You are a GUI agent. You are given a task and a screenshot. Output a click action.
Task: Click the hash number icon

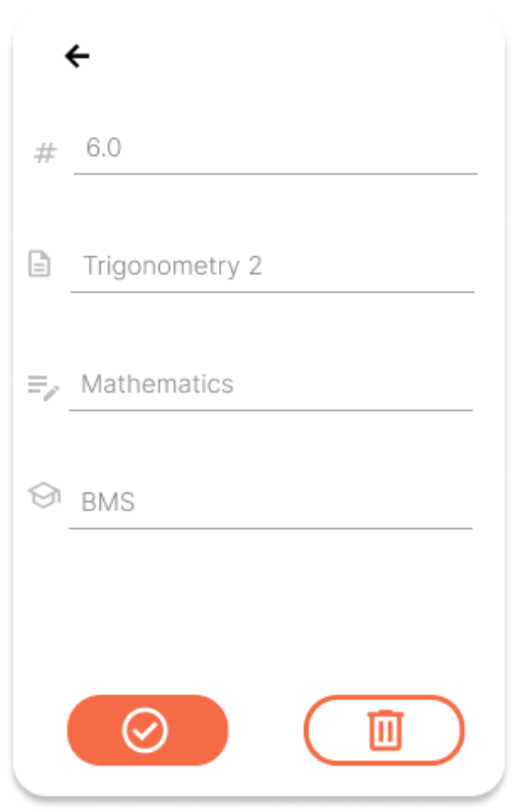45,153
